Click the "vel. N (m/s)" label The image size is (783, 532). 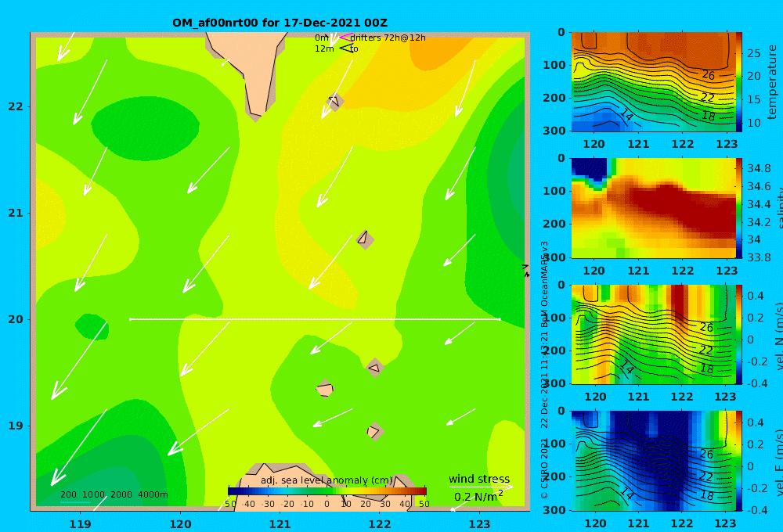(780, 336)
